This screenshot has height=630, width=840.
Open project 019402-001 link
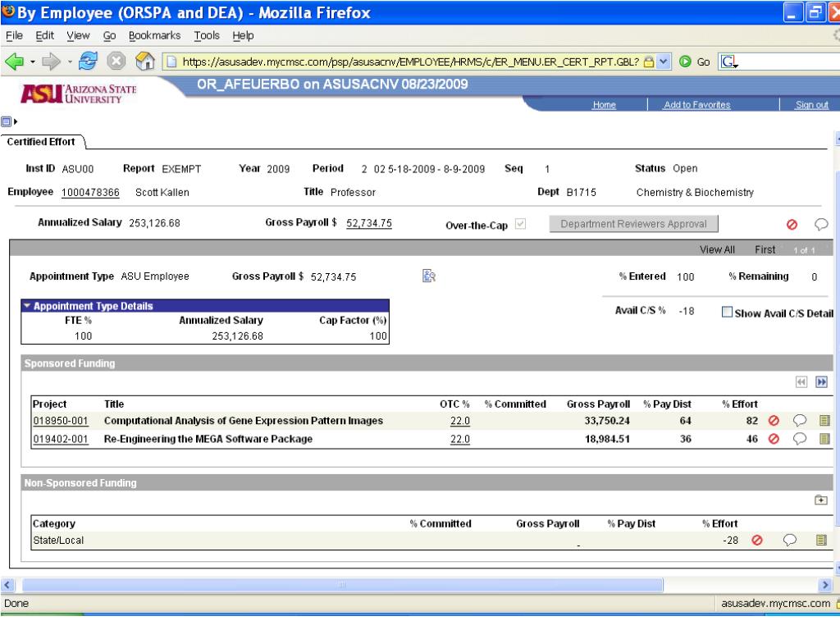pyautogui.click(x=60, y=439)
